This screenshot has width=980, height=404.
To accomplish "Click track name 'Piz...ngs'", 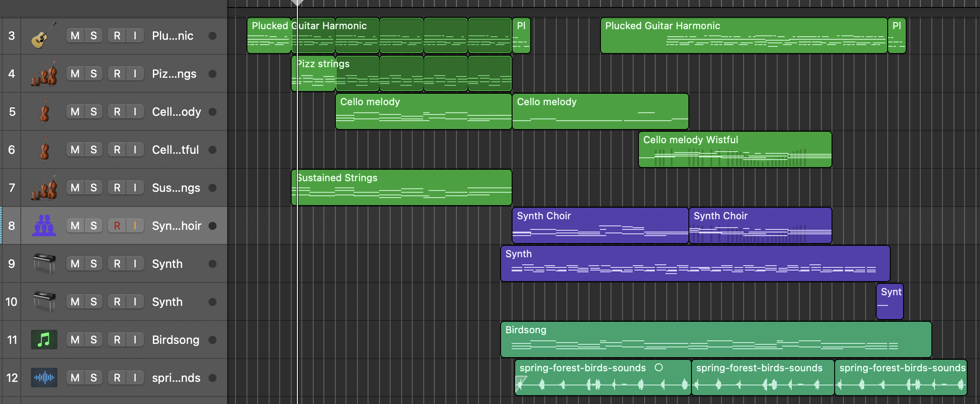I will (x=174, y=74).
